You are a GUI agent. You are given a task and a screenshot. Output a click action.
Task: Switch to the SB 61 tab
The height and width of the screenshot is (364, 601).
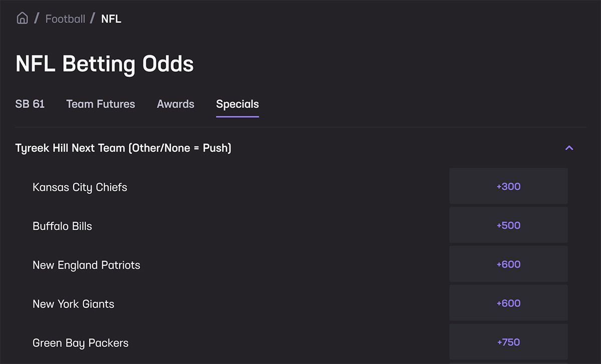[30, 104]
